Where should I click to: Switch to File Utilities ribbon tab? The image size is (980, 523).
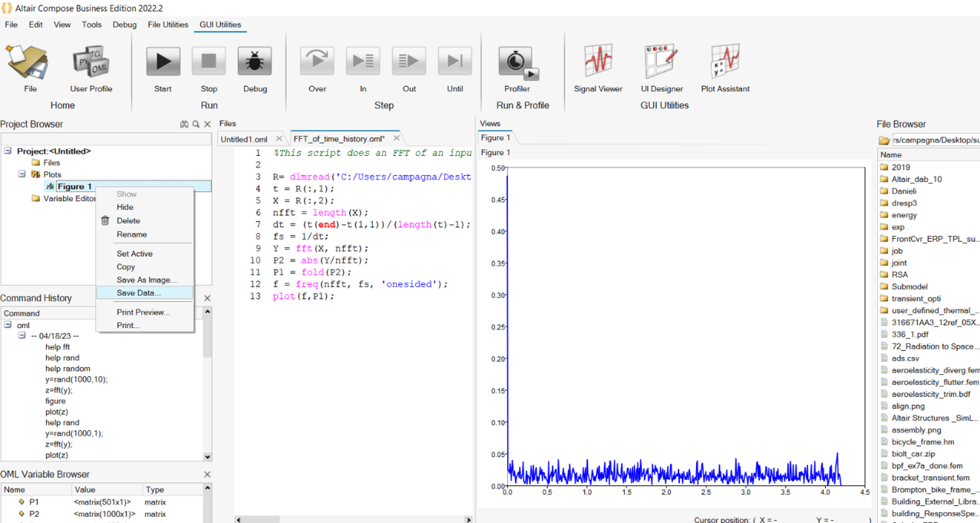(x=168, y=25)
